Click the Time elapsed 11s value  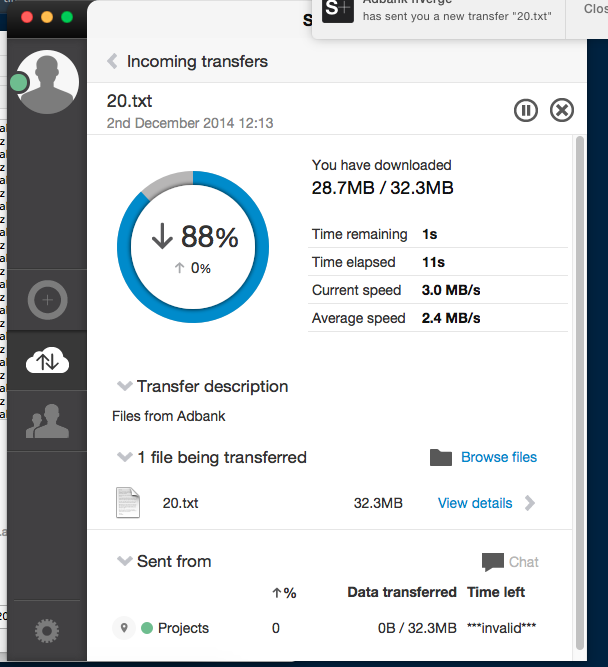(433, 262)
